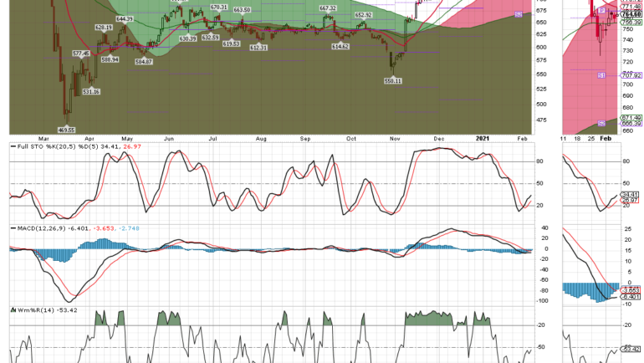Click the Mar month label on the date axis
Screen dimensions: 644x363
44,139
